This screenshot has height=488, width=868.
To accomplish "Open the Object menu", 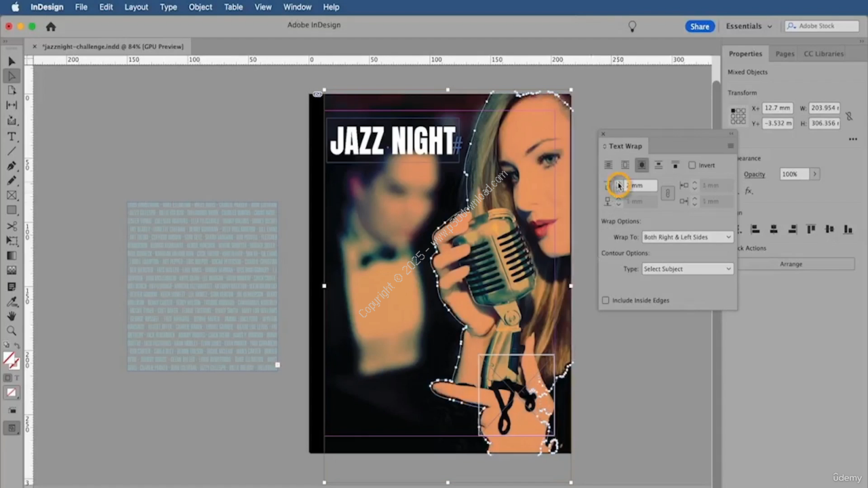I will [200, 7].
